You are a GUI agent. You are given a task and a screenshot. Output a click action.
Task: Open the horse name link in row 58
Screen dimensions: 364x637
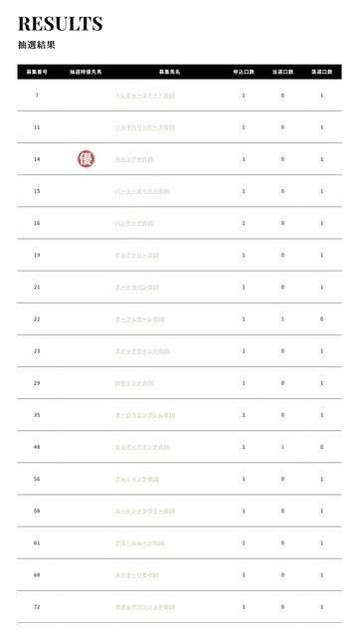tap(145, 511)
